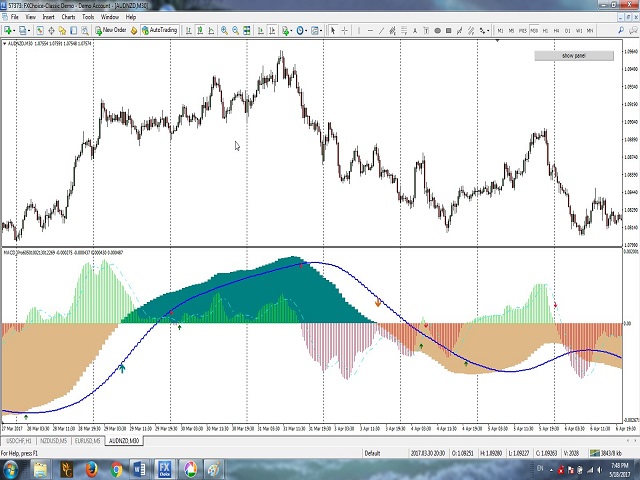
Task: Open the Window menu
Action: tap(109, 17)
